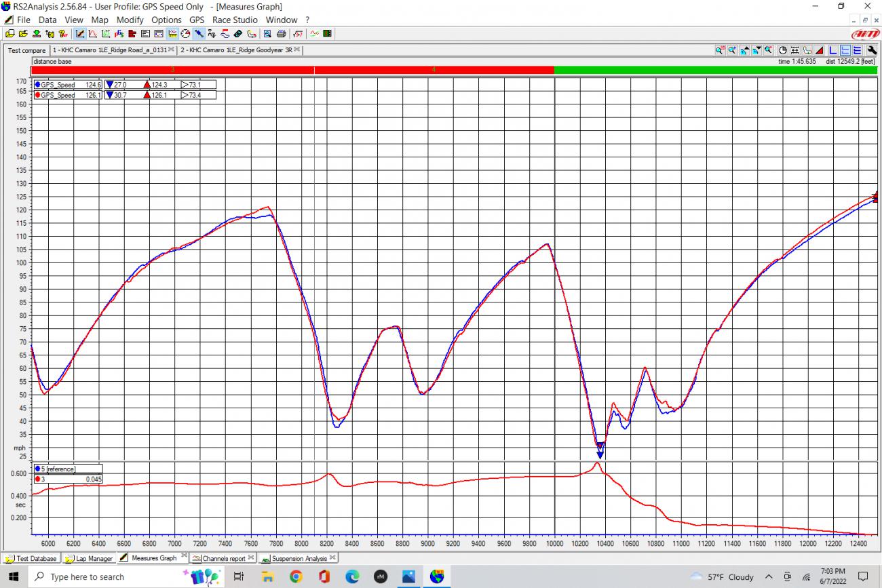Click the zoom out magnifier icon
Viewport: 882px width, 588px height.
coord(768,50)
